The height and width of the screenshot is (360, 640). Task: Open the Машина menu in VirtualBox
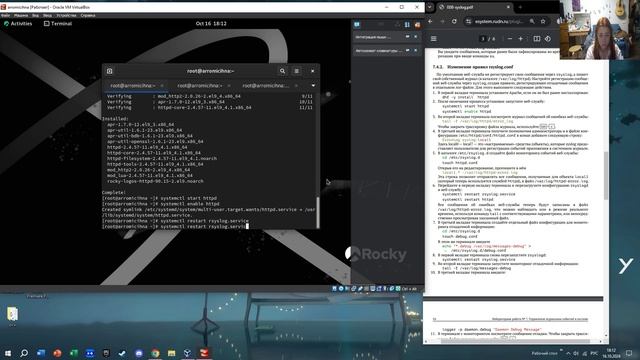coord(21,16)
